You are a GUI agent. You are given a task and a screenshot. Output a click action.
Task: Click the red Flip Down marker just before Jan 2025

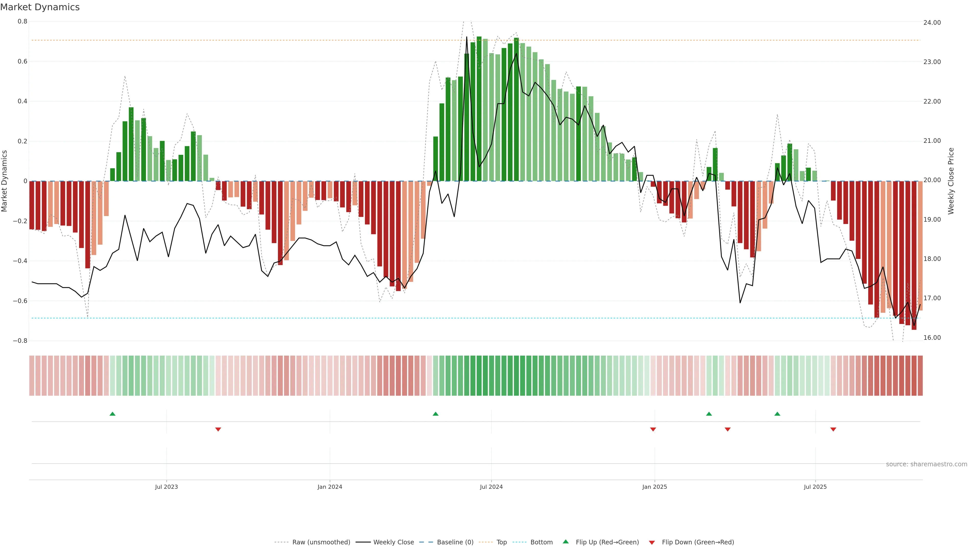tap(653, 429)
